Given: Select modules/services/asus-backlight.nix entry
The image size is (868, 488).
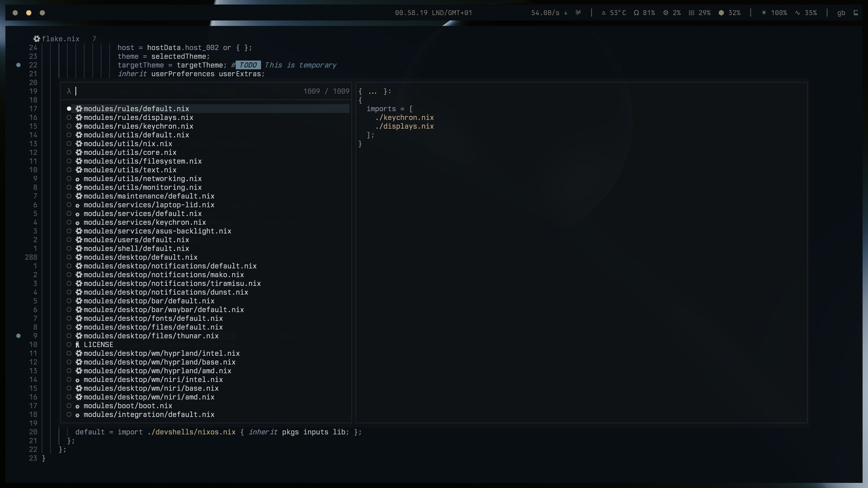Looking at the screenshot, I should pyautogui.click(x=157, y=231).
